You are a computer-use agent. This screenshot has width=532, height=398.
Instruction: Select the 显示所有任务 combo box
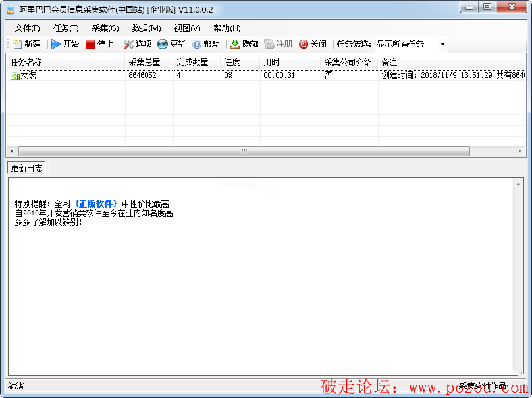[x=411, y=44]
